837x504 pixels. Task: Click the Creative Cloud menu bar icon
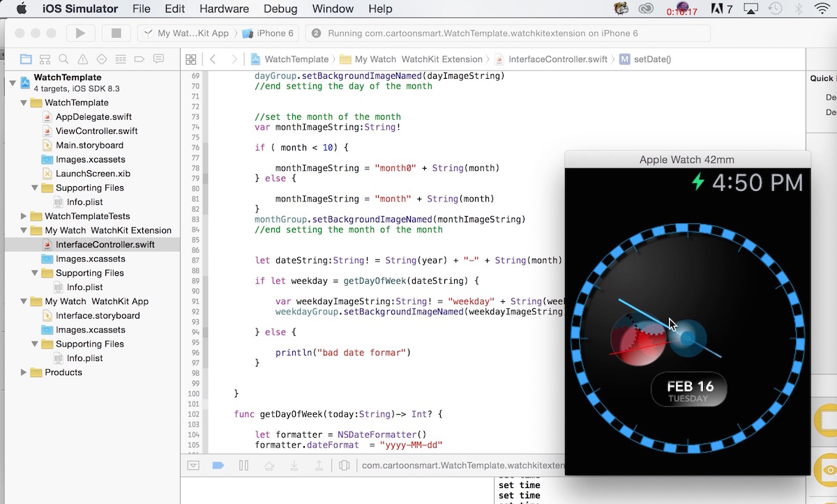pos(646,8)
